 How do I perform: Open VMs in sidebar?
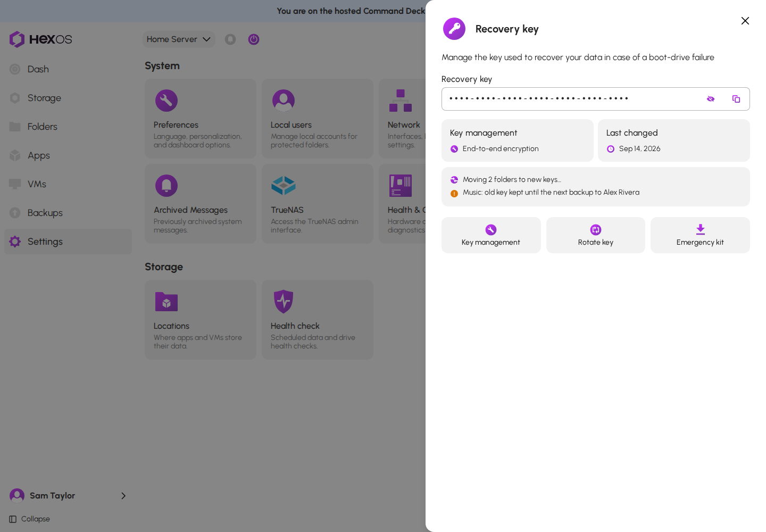pyautogui.click(x=68, y=184)
